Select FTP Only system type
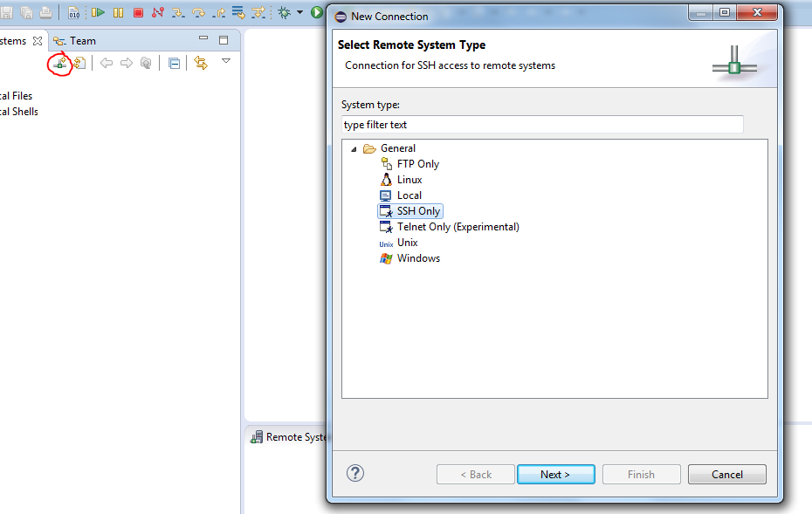The height and width of the screenshot is (514, 812). [x=417, y=164]
